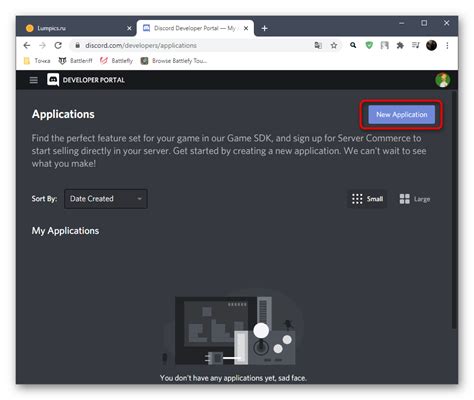Click the My Applications heading

pyautogui.click(x=65, y=231)
